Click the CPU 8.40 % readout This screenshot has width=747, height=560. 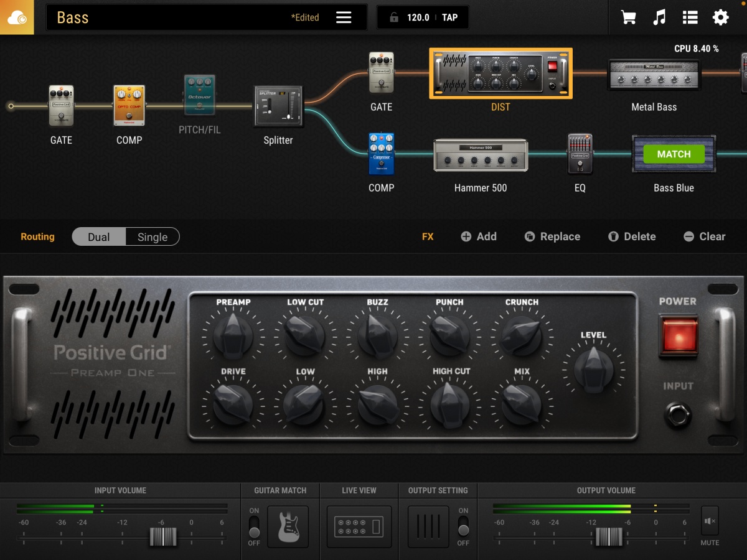pos(697,49)
